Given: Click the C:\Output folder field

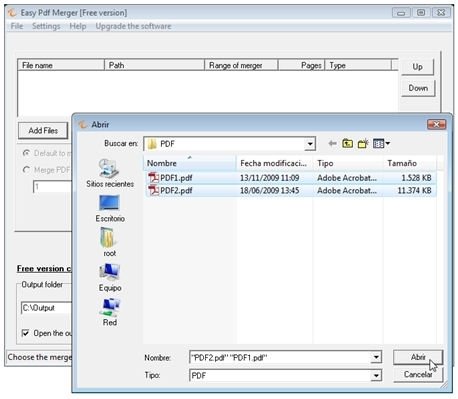Looking at the screenshot, I should [x=47, y=308].
